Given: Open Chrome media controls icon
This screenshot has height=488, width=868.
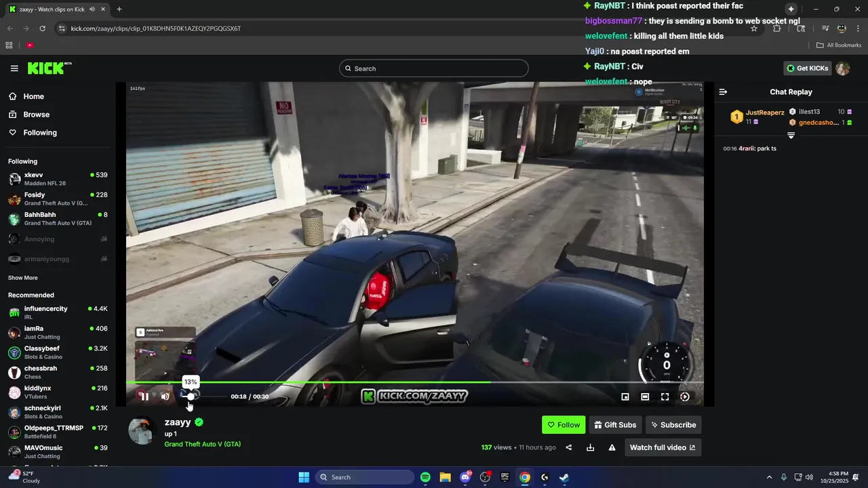Looking at the screenshot, I should coord(825,28).
